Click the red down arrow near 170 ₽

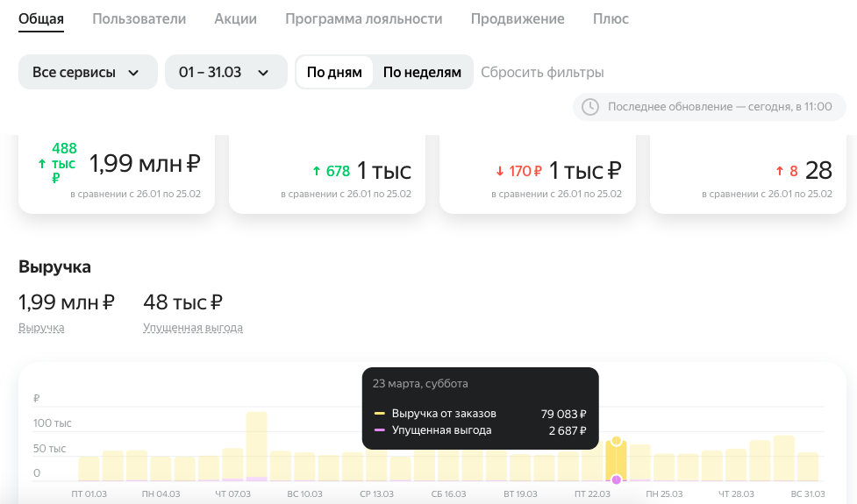500,172
